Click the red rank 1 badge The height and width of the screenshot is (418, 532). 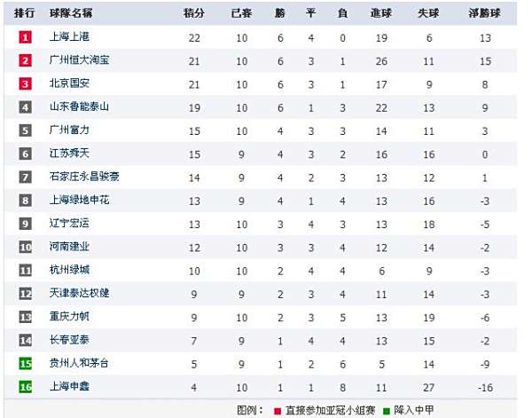[x=25, y=37]
